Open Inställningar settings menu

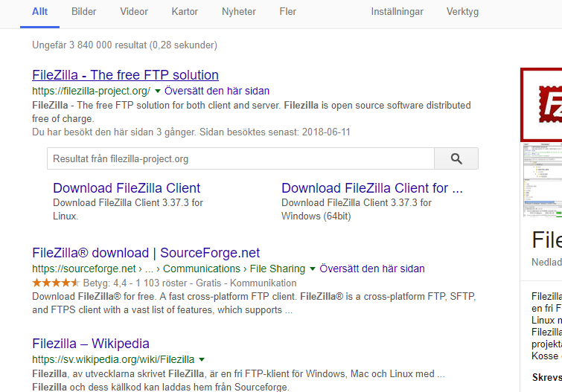397,11
